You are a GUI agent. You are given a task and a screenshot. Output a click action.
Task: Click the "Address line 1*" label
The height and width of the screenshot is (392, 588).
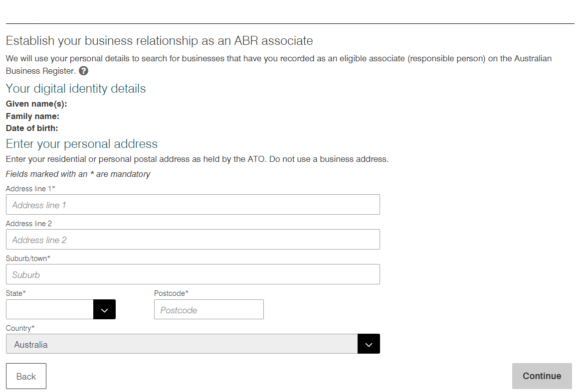pyautogui.click(x=30, y=189)
